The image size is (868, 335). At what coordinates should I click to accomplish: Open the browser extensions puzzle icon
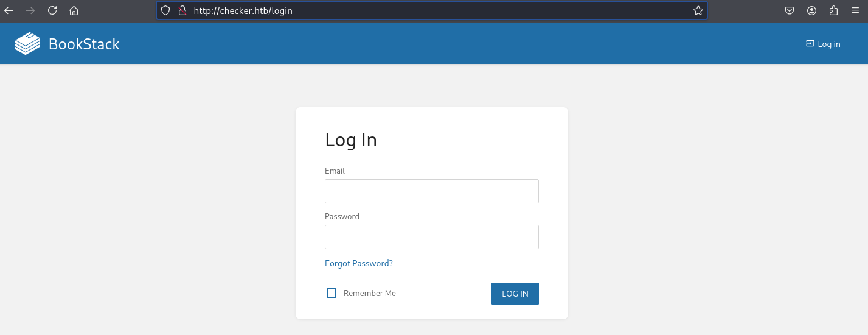(x=833, y=10)
